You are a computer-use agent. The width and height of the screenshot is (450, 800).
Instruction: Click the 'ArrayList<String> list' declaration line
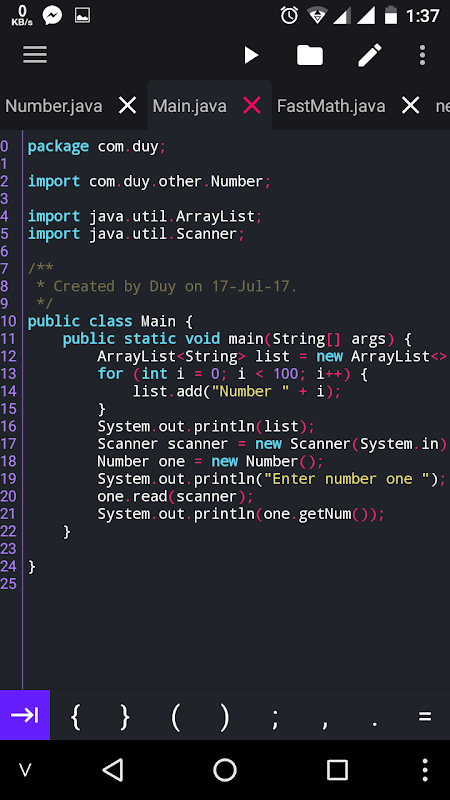272,356
